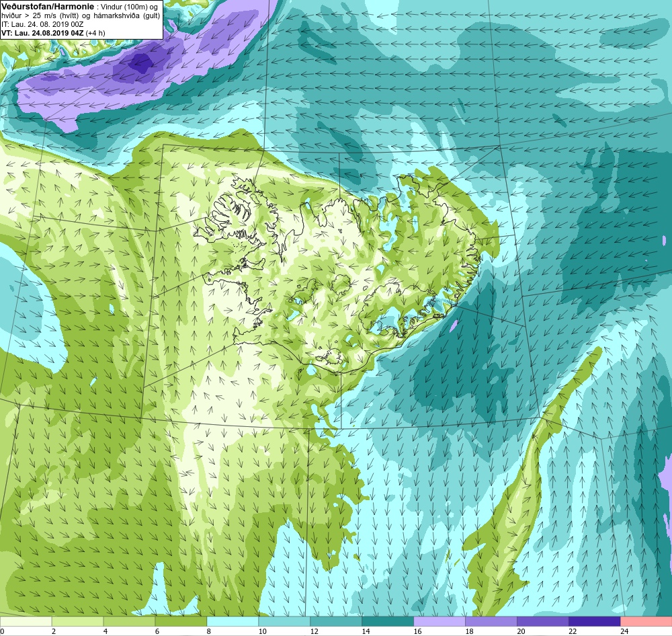672x636 pixels.
Task: Click the pink above-24 m/s legend swatch
Action: coord(646,621)
